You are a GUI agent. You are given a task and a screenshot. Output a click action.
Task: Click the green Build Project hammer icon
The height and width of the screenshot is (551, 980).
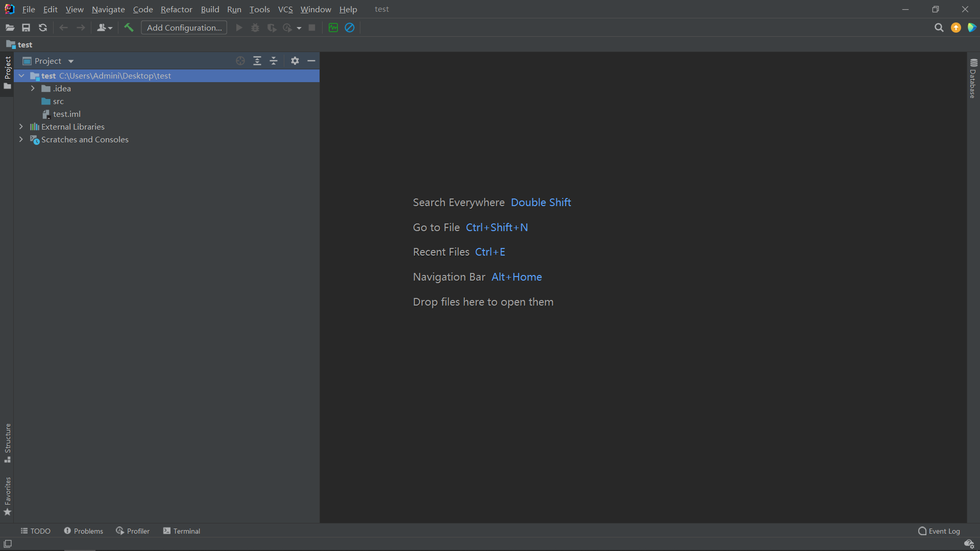click(129, 28)
